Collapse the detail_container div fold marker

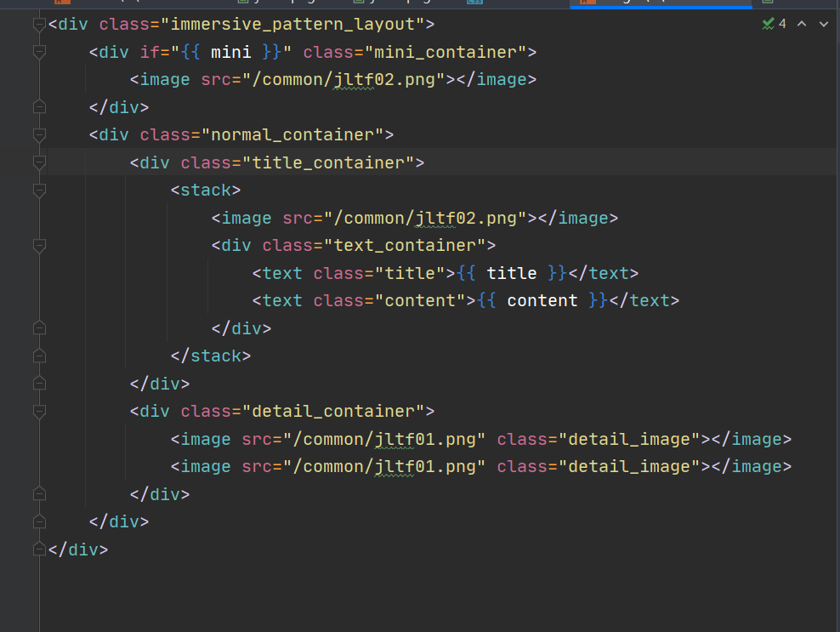pos(38,412)
